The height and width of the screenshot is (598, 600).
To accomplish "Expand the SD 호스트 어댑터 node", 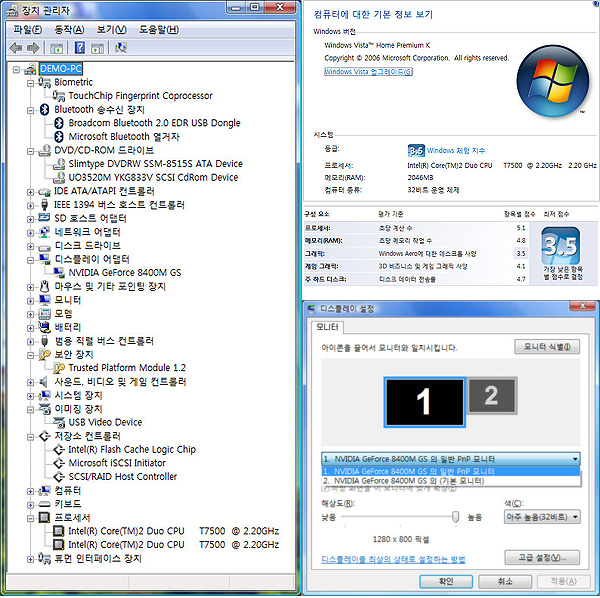I will pyautogui.click(x=30, y=219).
